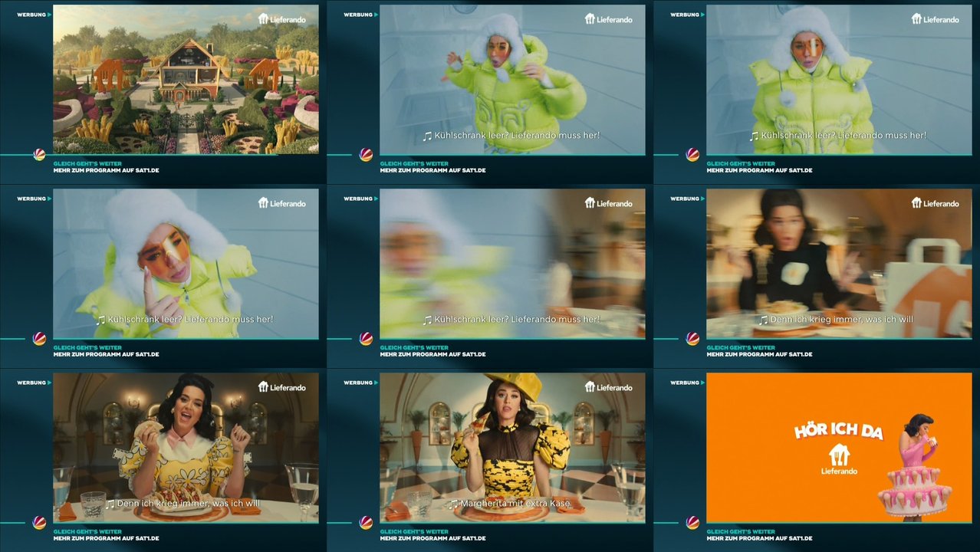
Task: Click the WERBUNG label beside the garden house frame
Action: (34, 15)
